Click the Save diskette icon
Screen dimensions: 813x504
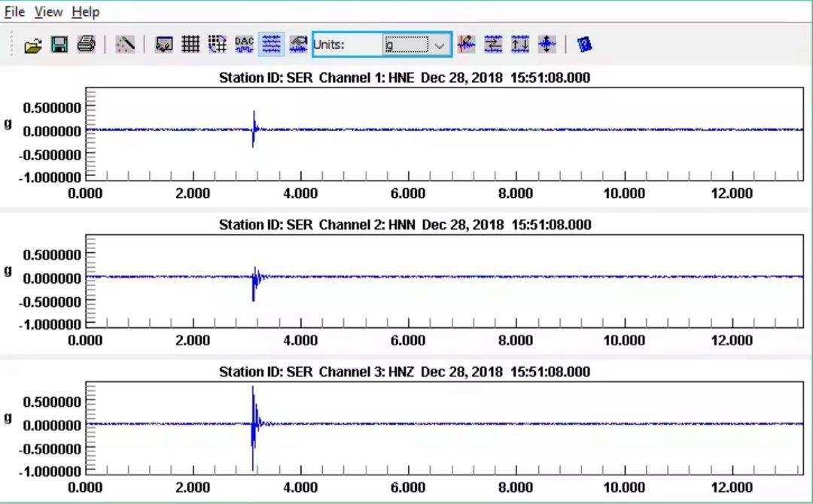pyautogui.click(x=59, y=44)
